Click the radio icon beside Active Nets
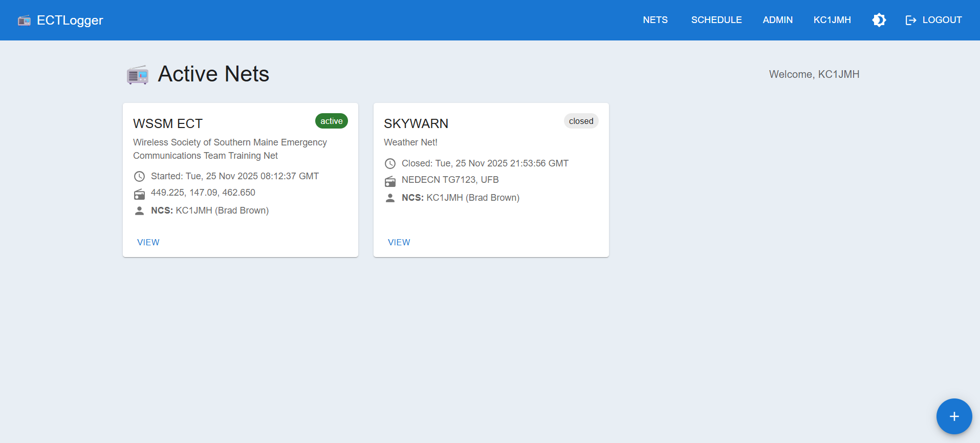The image size is (980, 443). pos(138,75)
